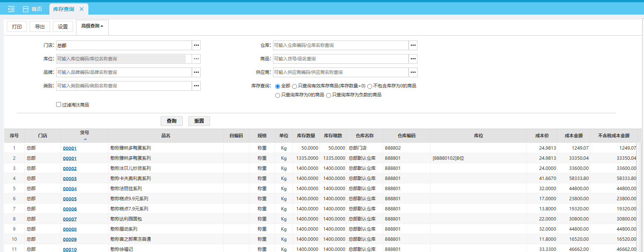Select the 全部 radio option

pyautogui.click(x=277, y=86)
